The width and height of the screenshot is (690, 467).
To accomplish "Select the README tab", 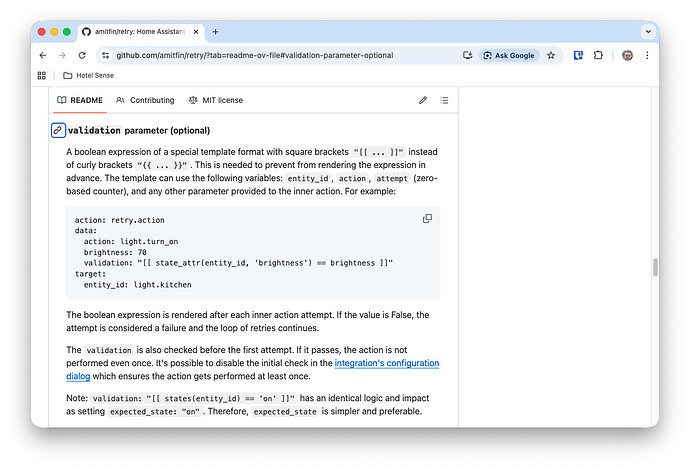I will 80,100.
